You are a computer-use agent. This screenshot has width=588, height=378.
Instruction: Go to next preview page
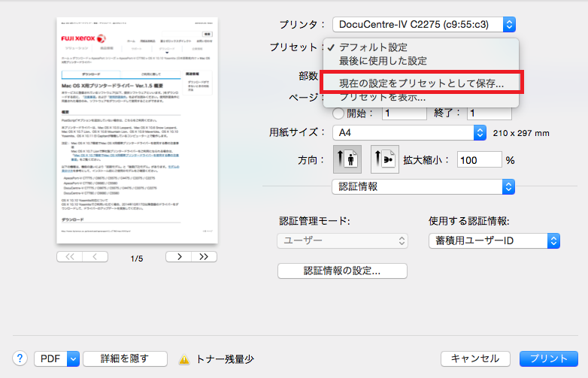pos(179,257)
